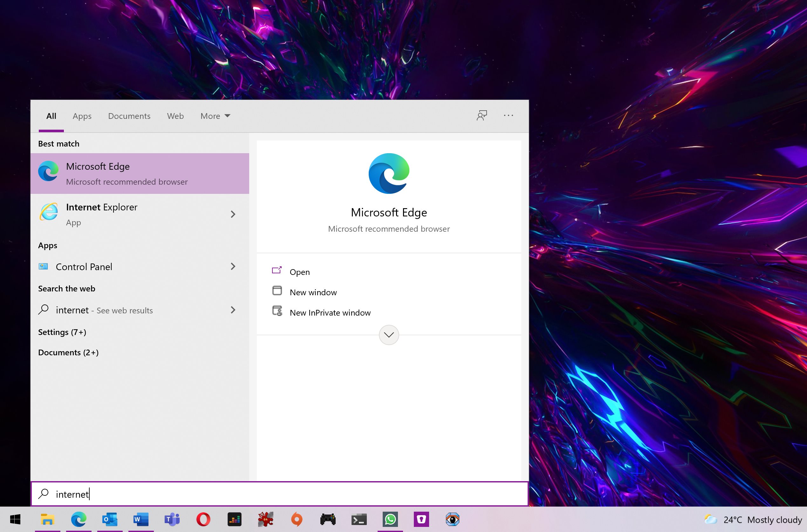
Task: Switch to the All search tab
Action: (51, 116)
